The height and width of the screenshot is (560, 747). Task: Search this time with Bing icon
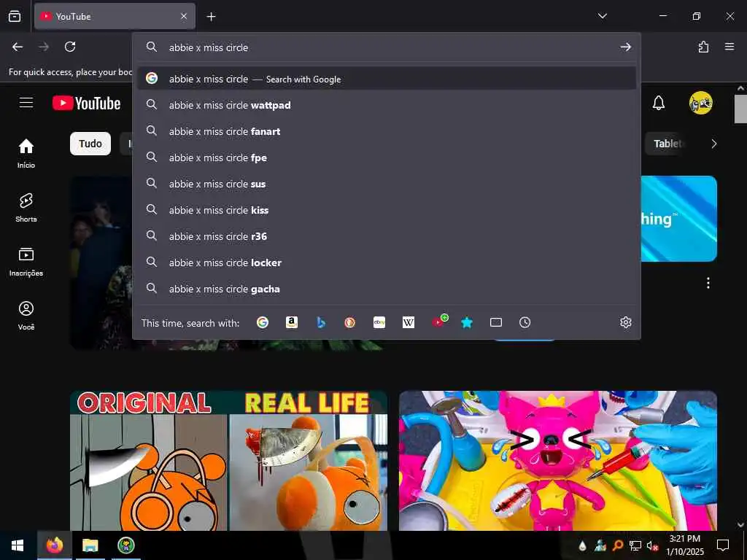pos(321,322)
